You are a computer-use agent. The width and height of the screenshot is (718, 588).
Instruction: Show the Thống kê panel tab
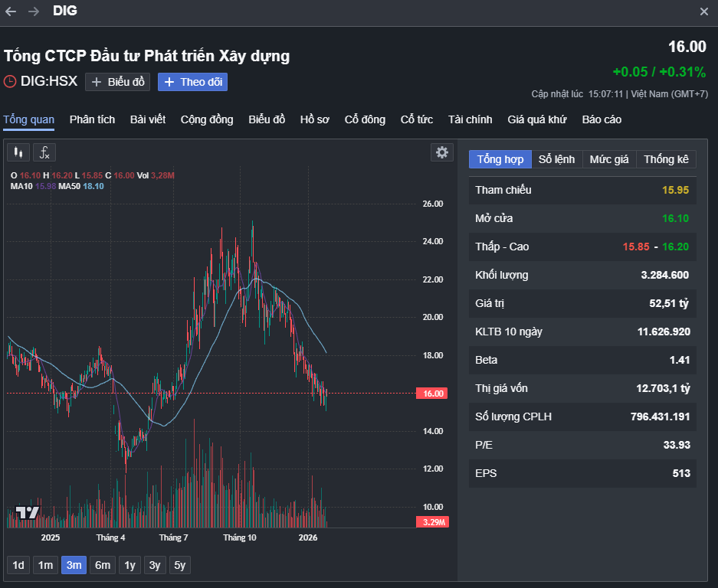point(666,159)
